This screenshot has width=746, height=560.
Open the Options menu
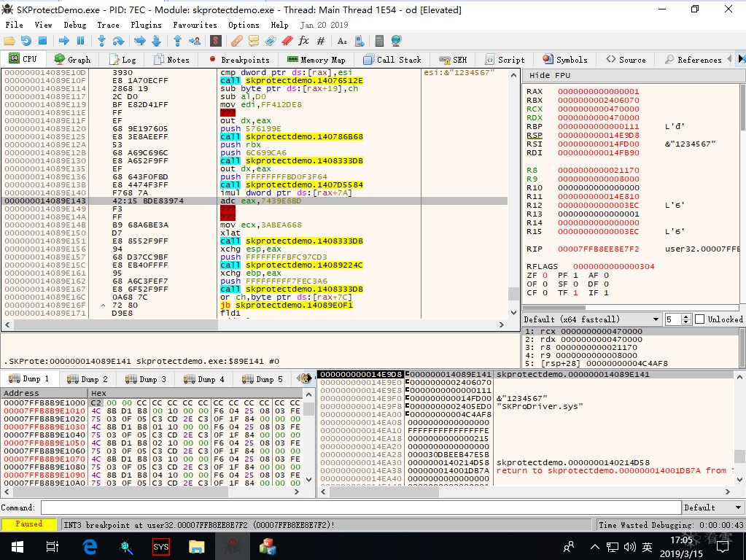pos(244,25)
